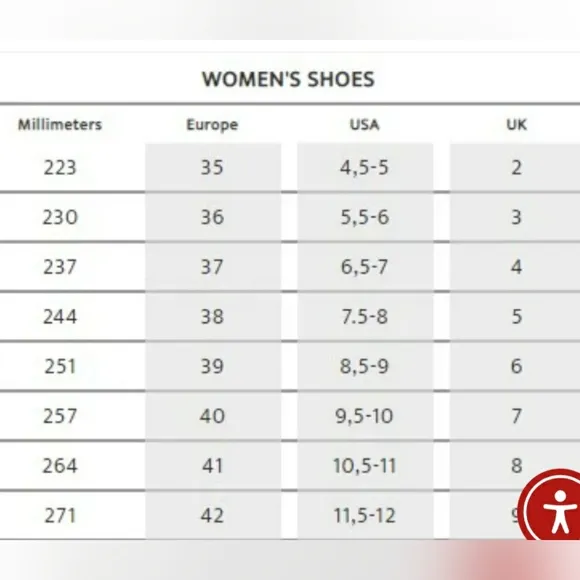Open the red accessibility widget icon
The width and height of the screenshot is (580, 580).
(x=553, y=505)
